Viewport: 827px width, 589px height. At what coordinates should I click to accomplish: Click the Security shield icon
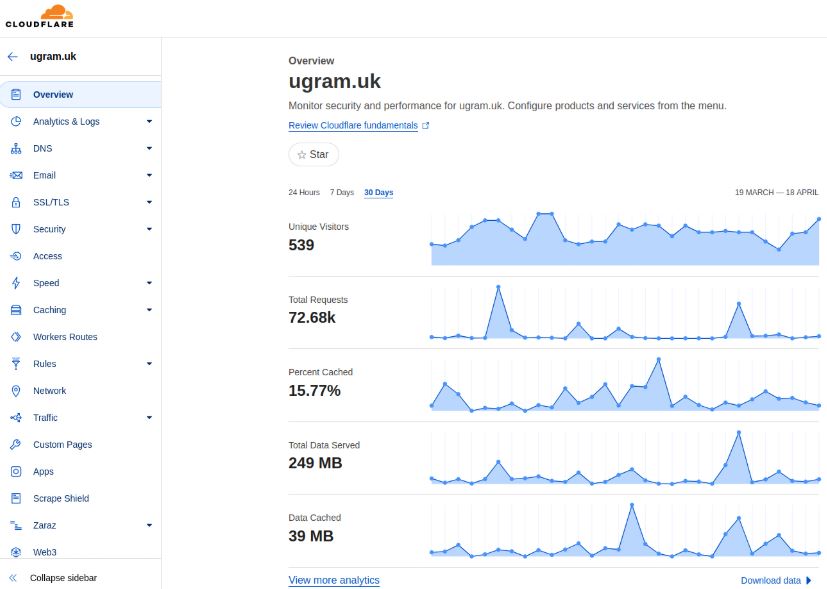[x=16, y=229]
